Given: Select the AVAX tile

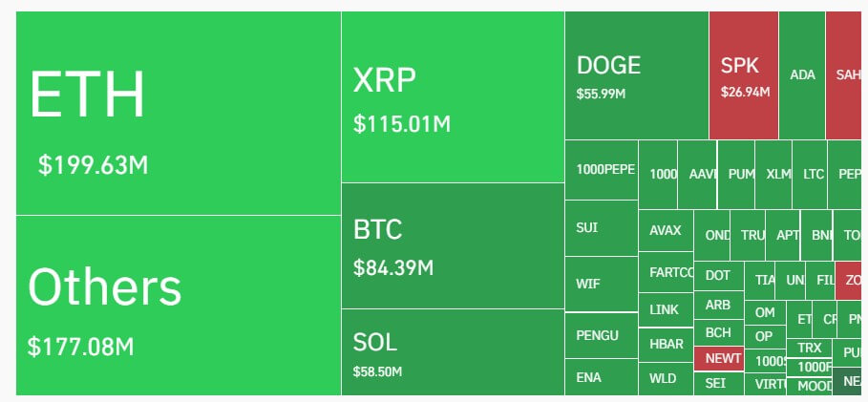Looking at the screenshot, I should tap(666, 231).
